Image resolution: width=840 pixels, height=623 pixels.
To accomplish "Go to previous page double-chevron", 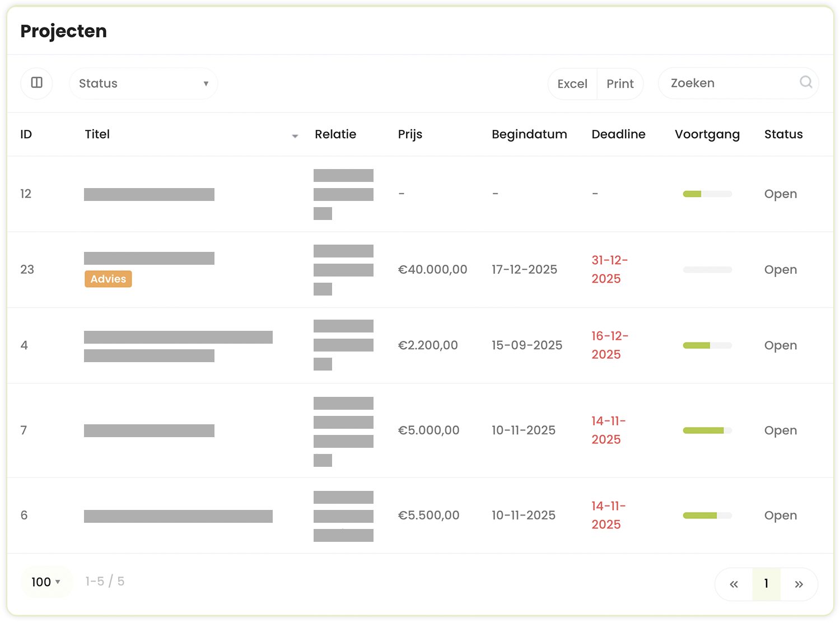I will point(734,584).
